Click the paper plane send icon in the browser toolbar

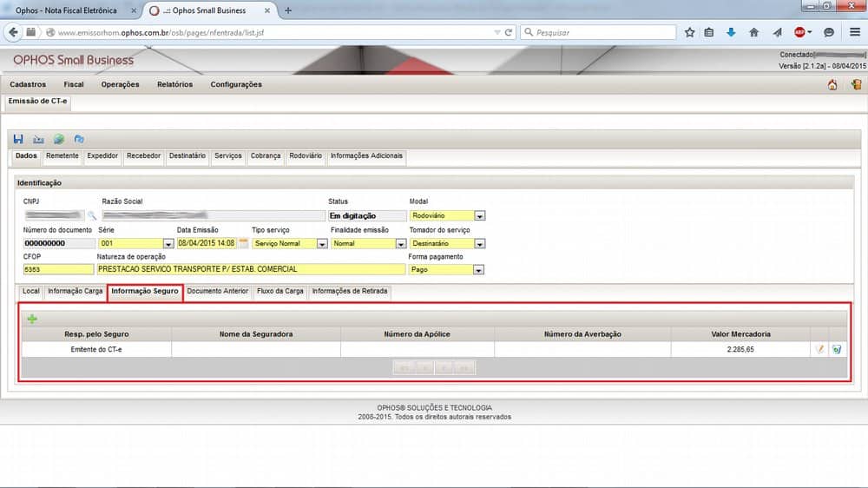pyautogui.click(x=777, y=32)
